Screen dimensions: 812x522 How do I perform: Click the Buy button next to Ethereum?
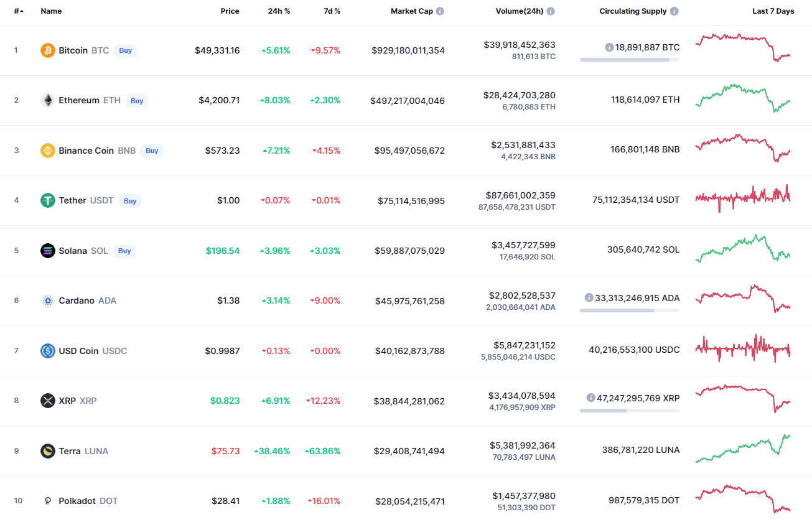(137, 101)
